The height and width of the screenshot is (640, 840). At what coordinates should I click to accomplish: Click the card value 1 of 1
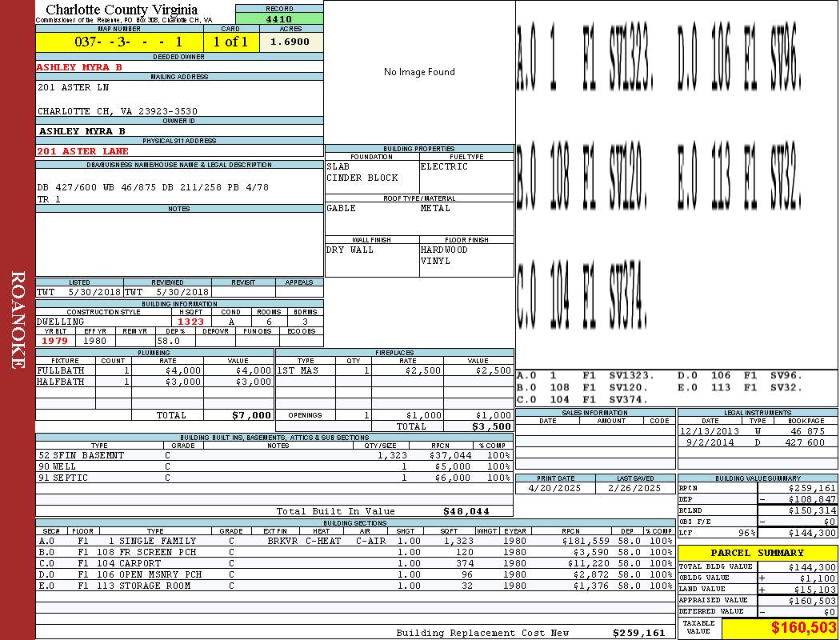pyautogui.click(x=231, y=42)
